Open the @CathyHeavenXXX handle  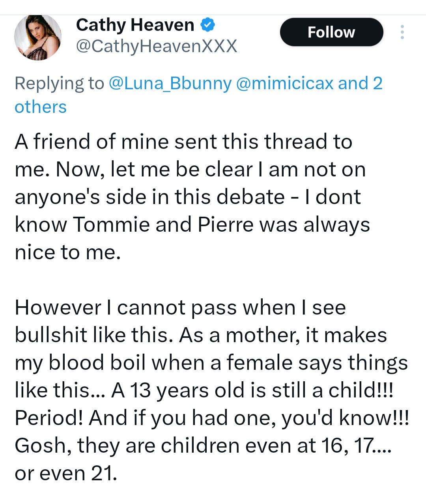(x=156, y=46)
